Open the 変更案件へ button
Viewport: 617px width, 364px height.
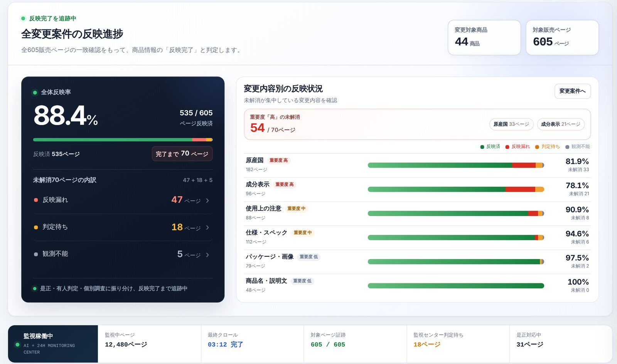point(572,91)
